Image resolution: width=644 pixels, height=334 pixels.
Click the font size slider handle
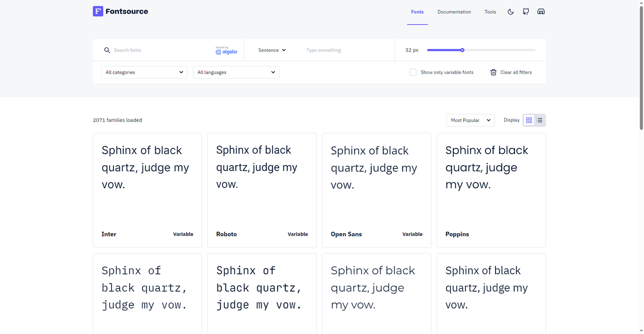pos(462,50)
